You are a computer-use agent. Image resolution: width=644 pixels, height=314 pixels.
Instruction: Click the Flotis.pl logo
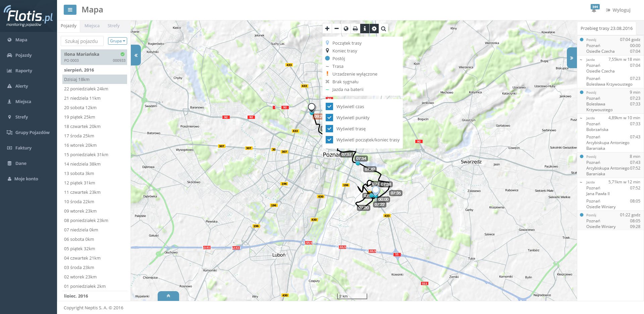pyautogui.click(x=29, y=16)
